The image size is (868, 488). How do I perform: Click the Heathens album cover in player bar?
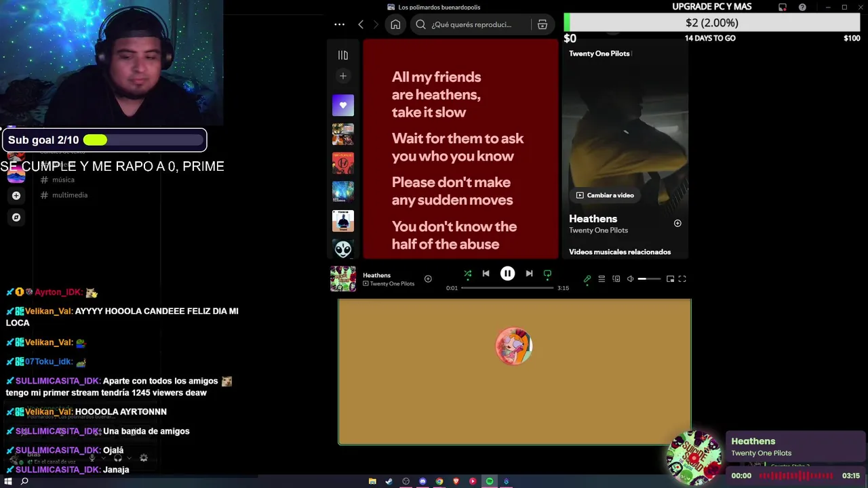[x=343, y=279]
